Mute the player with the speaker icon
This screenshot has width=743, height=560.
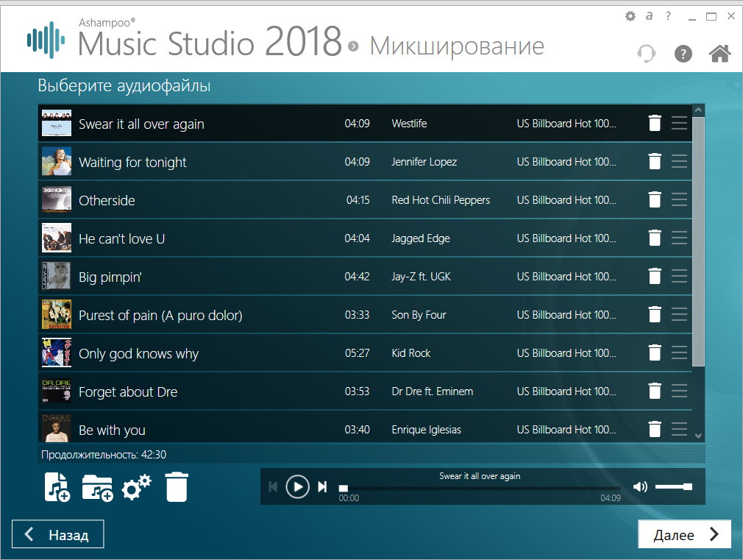(640, 486)
